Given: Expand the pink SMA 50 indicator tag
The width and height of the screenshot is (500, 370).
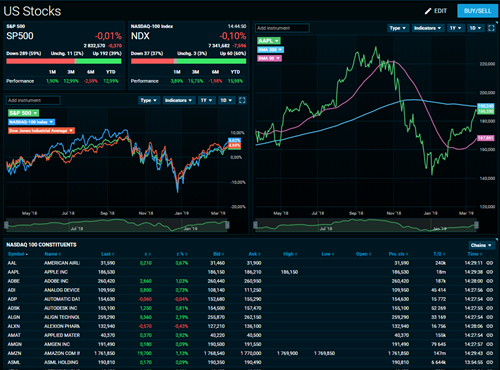Looking at the screenshot, I should pos(269,58).
